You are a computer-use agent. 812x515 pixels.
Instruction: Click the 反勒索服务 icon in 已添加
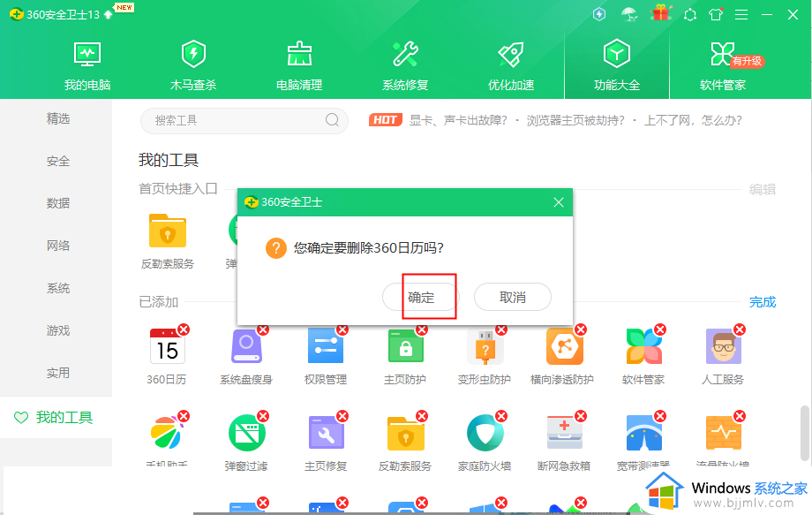[x=405, y=433]
